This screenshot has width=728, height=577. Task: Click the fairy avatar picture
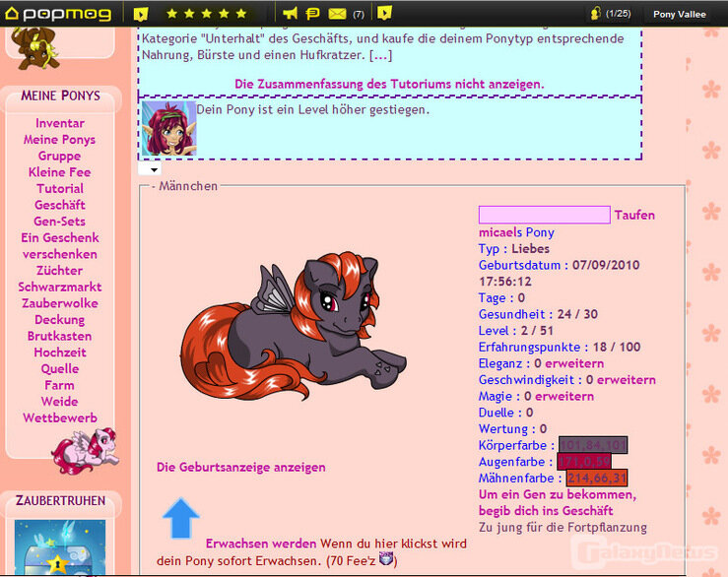169,128
